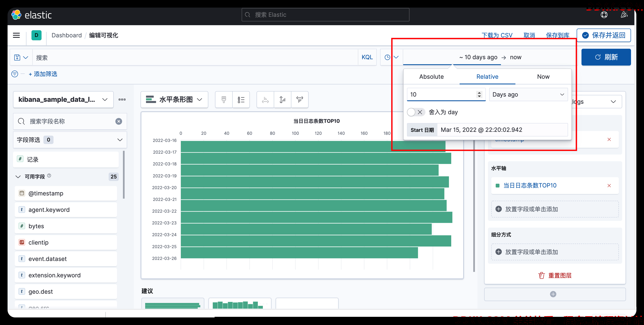
Task: Click the text icon beside agent.keyword
Action: click(22, 210)
